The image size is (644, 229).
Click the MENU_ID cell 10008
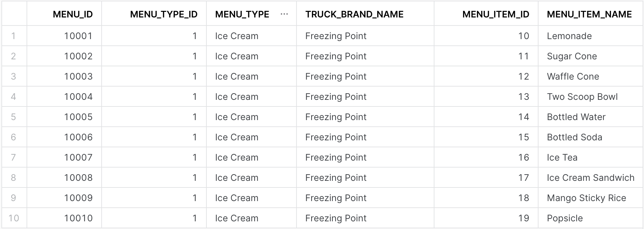[x=78, y=178]
